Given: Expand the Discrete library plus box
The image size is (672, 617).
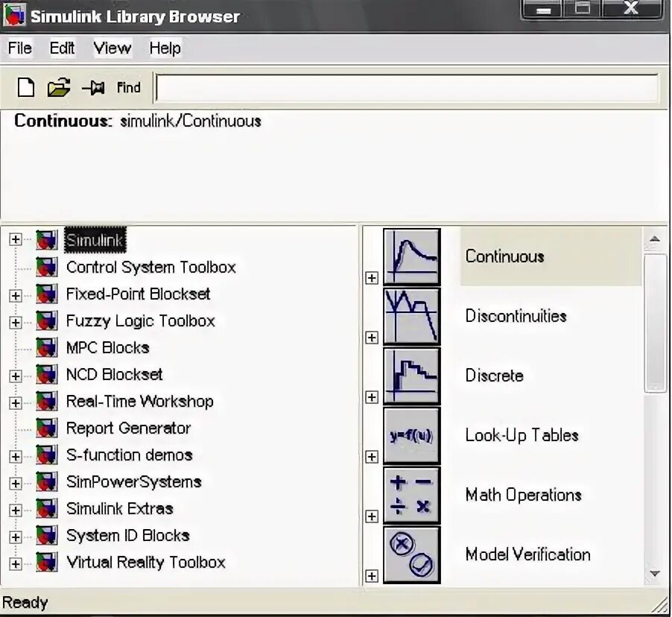Looking at the screenshot, I should [372, 397].
